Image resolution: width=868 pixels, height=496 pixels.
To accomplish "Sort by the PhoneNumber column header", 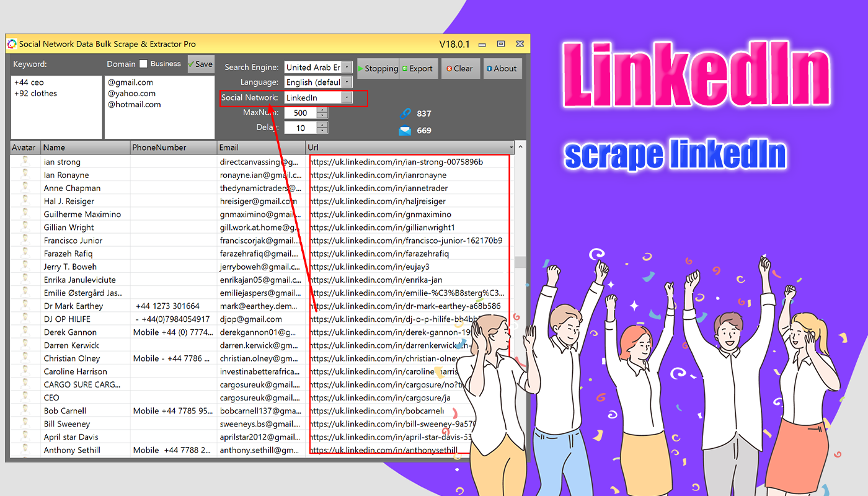I will (x=174, y=148).
